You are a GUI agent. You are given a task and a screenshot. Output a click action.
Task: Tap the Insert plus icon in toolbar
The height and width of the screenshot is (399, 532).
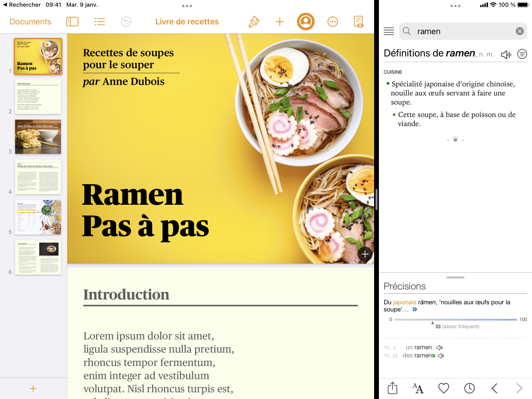(x=279, y=22)
